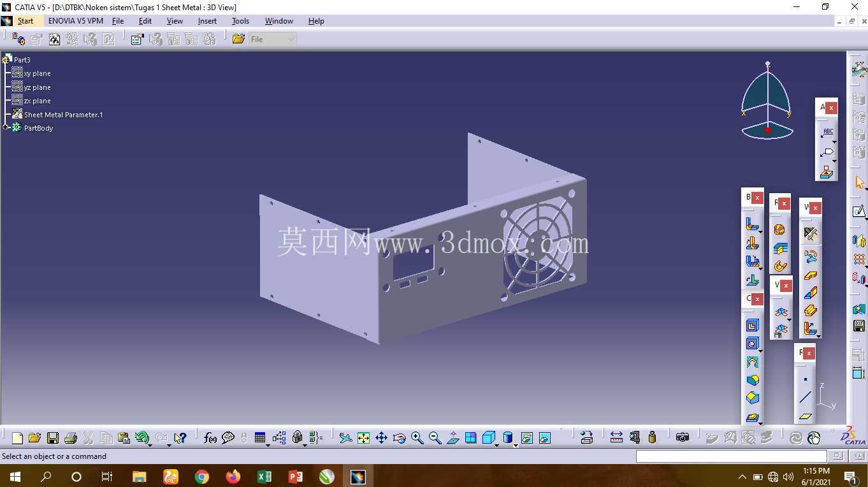Open the Windows notification center
The width and height of the screenshot is (868, 487).
[x=850, y=477]
